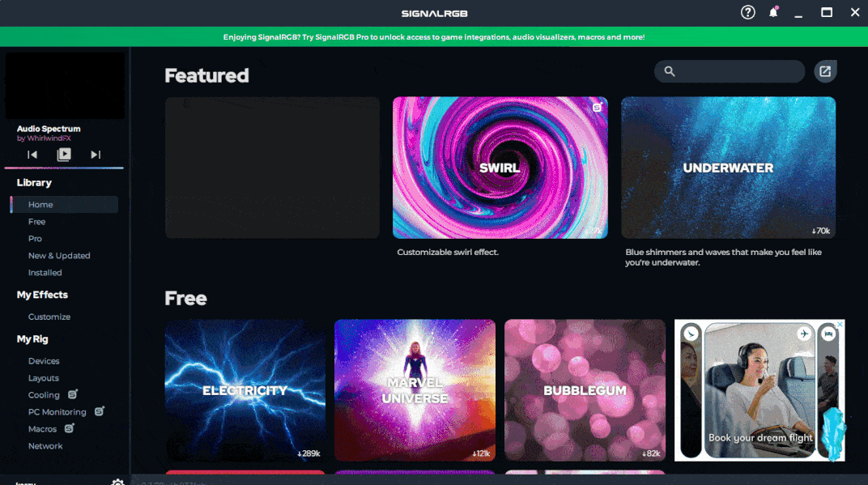
Task: Click the Audio Spectrum effect title
Action: [49, 129]
